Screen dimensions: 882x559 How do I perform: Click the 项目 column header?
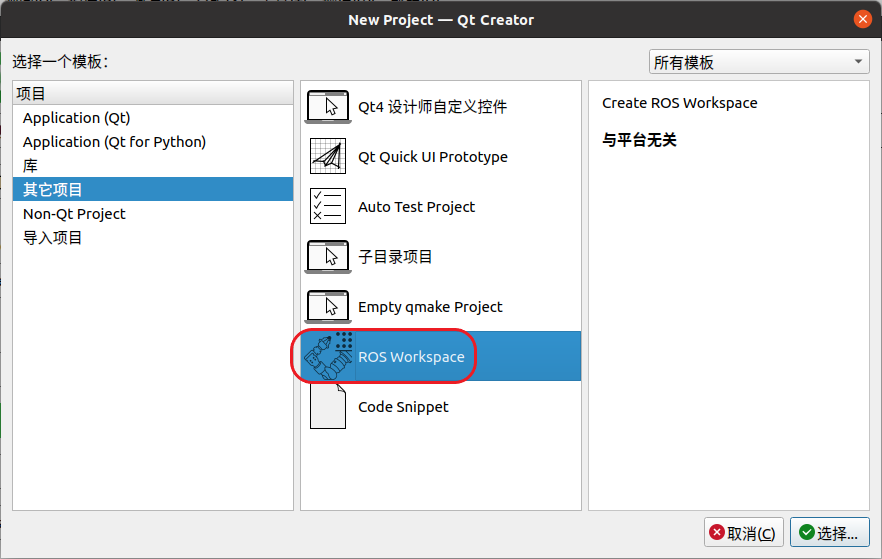click(152, 93)
